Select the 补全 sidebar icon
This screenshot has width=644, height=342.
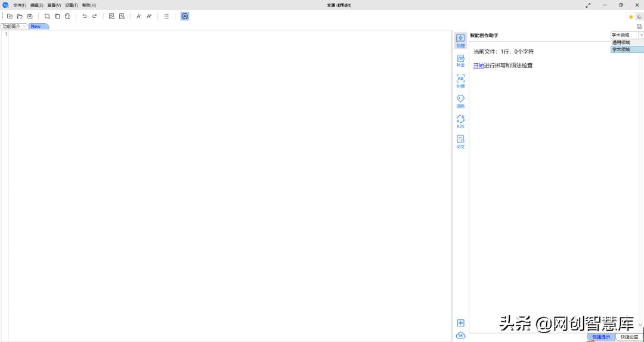pyautogui.click(x=460, y=61)
